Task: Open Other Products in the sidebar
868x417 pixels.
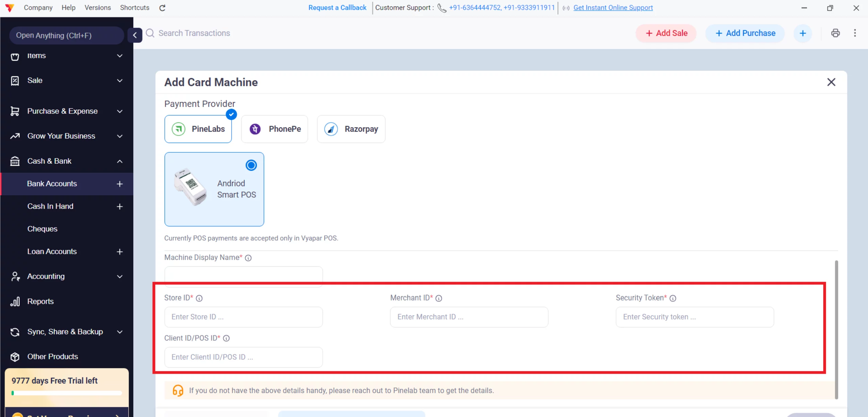Action: [53, 357]
